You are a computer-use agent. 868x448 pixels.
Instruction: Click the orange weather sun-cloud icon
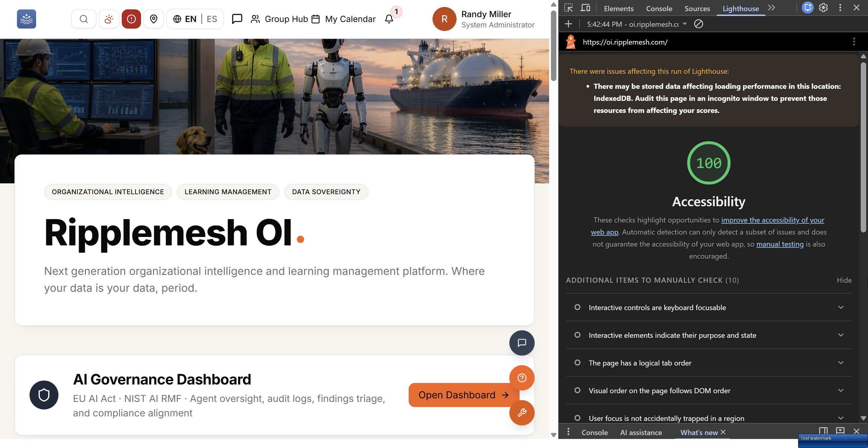tap(108, 19)
